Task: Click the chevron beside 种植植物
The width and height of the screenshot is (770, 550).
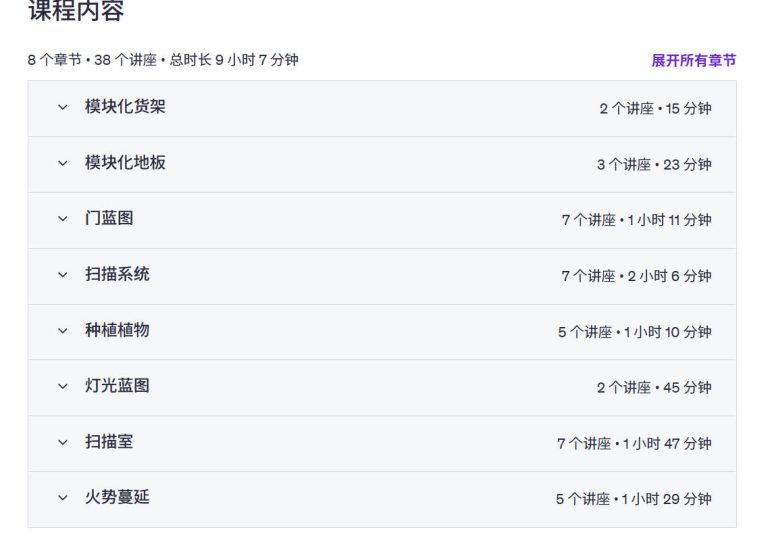Action: pyautogui.click(x=63, y=331)
